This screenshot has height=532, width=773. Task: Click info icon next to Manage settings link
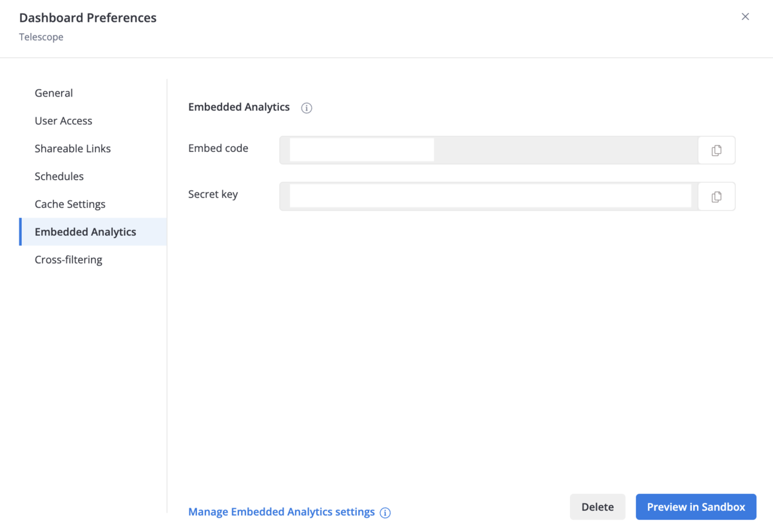[385, 513]
